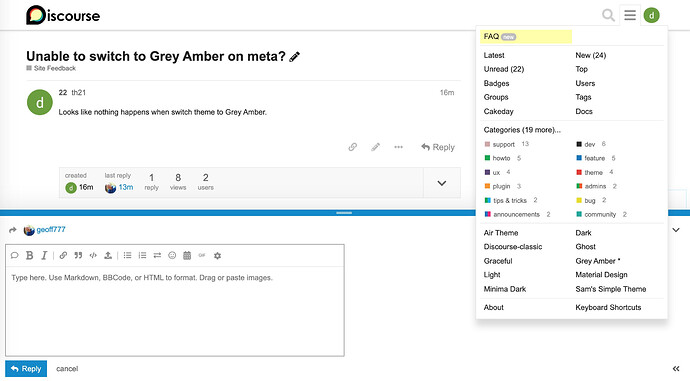
Task: Expand the topic summary map chevron
Action: click(x=442, y=183)
